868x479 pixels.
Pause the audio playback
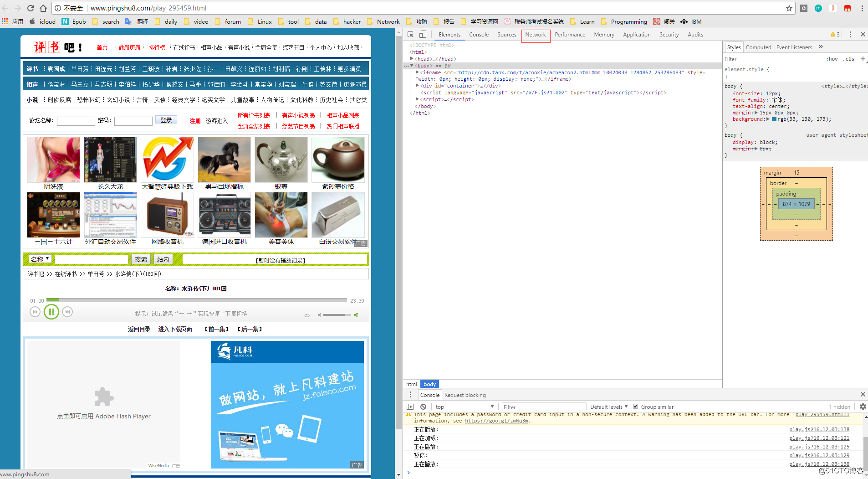click(x=51, y=312)
